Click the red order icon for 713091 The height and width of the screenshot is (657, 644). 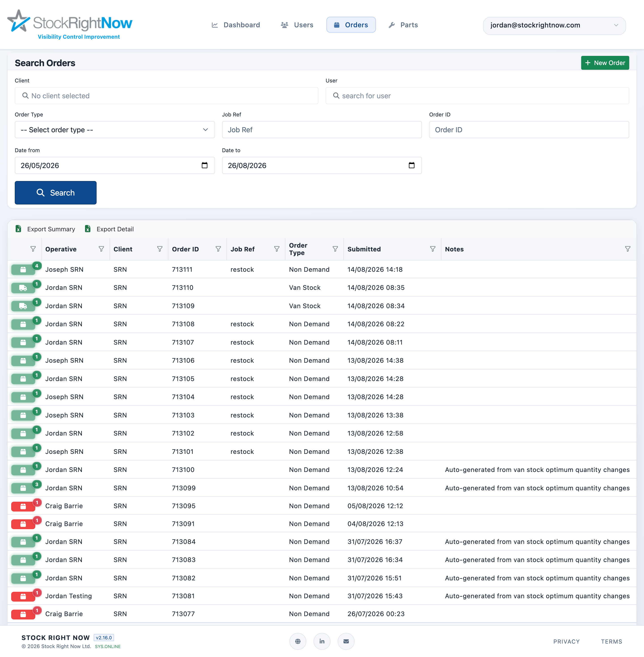pos(23,524)
